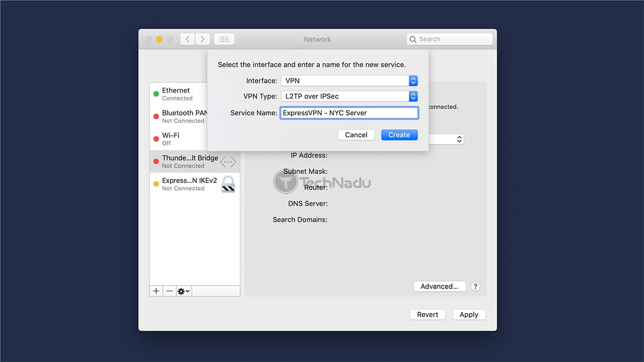
Task: Focus the Search field in toolbar
Action: pos(449,39)
